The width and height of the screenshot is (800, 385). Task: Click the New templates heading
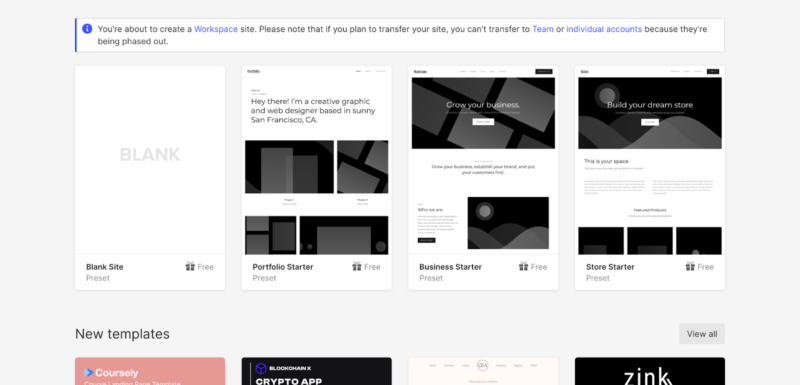(x=122, y=334)
